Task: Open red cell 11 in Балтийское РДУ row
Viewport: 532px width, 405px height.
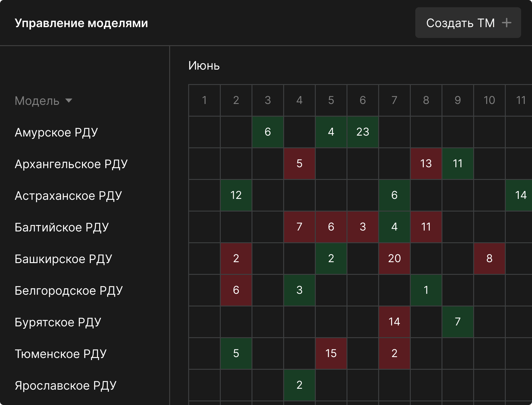Action: [426, 227]
